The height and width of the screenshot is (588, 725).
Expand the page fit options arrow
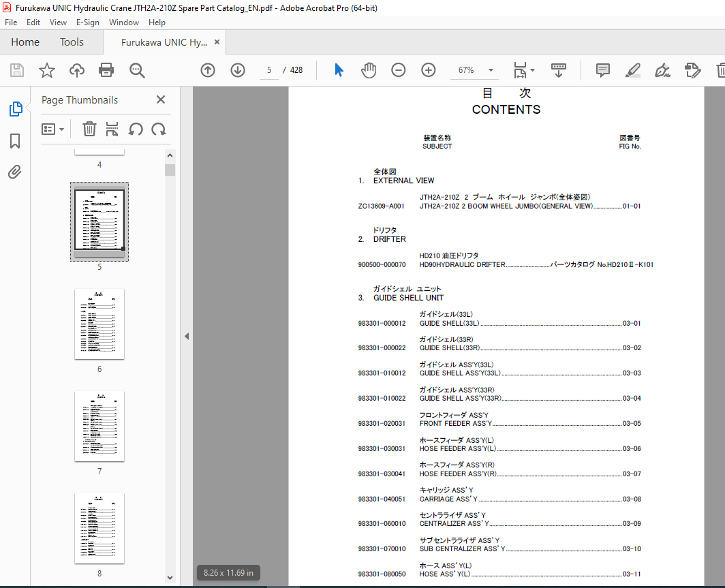(x=533, y=70)
